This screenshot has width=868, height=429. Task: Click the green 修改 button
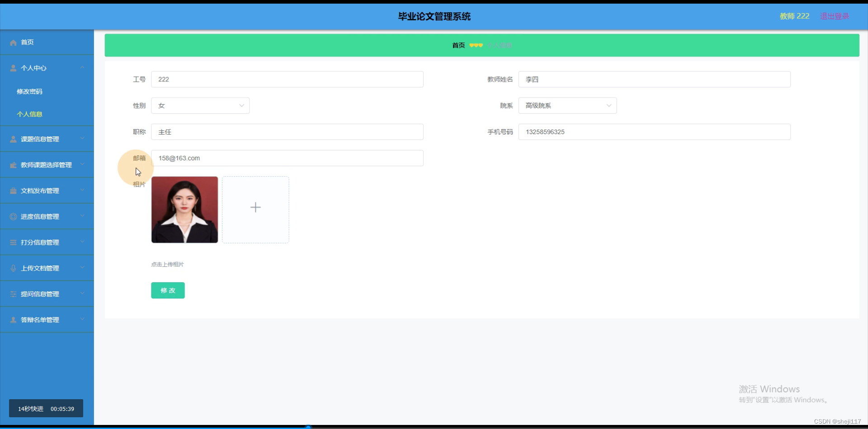coord(168,290)
